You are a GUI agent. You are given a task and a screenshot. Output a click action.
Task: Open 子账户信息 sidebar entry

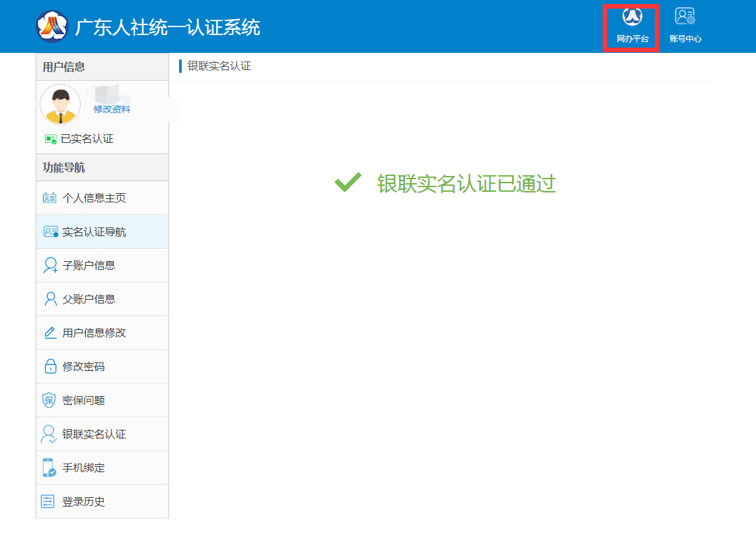pyautogui.click(x=89, y=265)
